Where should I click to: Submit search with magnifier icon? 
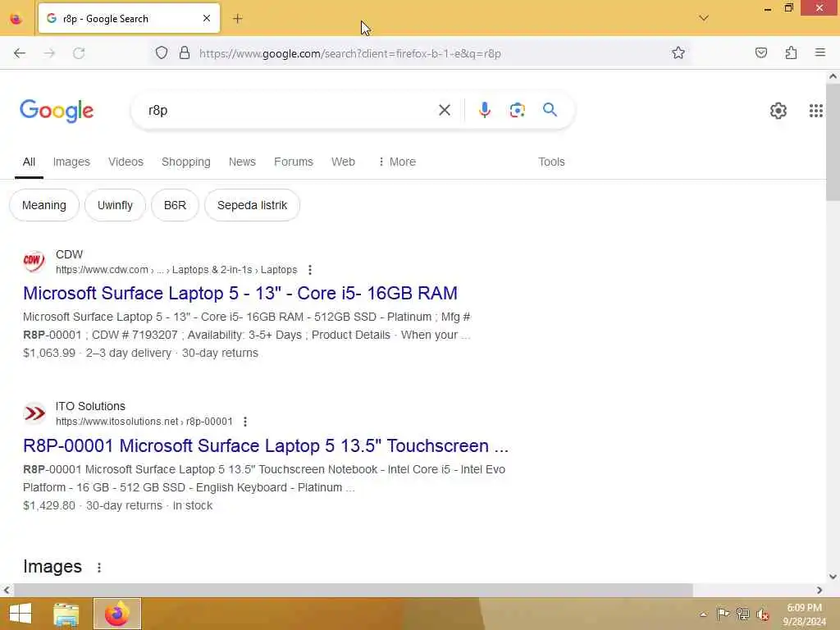[x=550, y=110]
